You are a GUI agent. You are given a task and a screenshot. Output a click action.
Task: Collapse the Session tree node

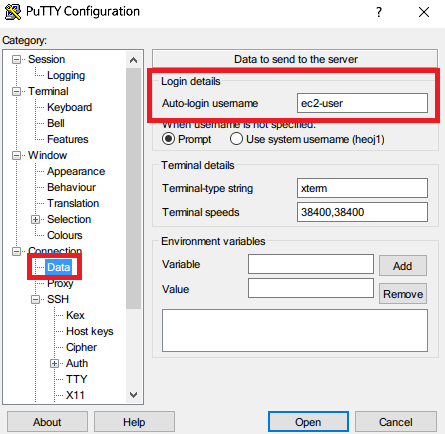[x=16, y=59]
